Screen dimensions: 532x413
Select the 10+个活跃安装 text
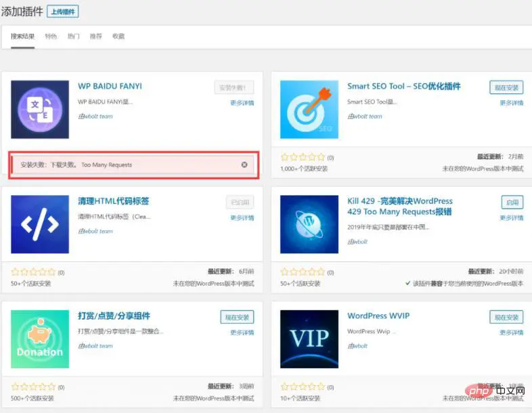click(301, 398)
